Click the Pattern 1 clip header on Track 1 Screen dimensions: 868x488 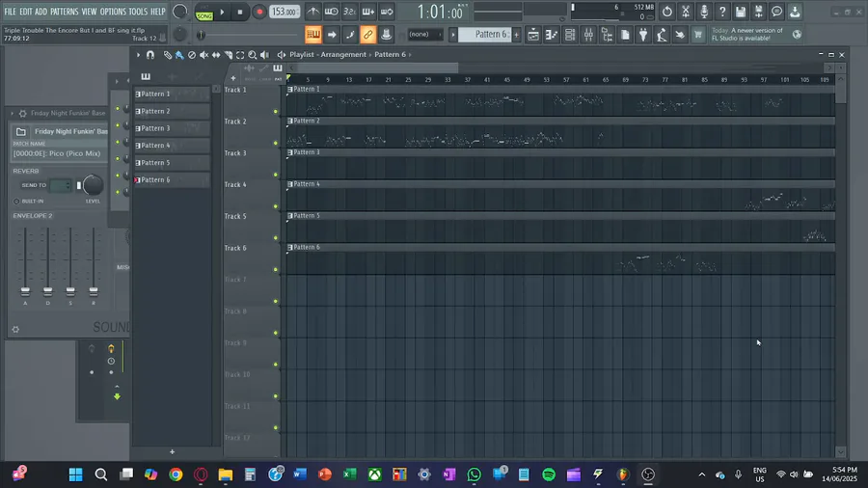pos(560,89)
